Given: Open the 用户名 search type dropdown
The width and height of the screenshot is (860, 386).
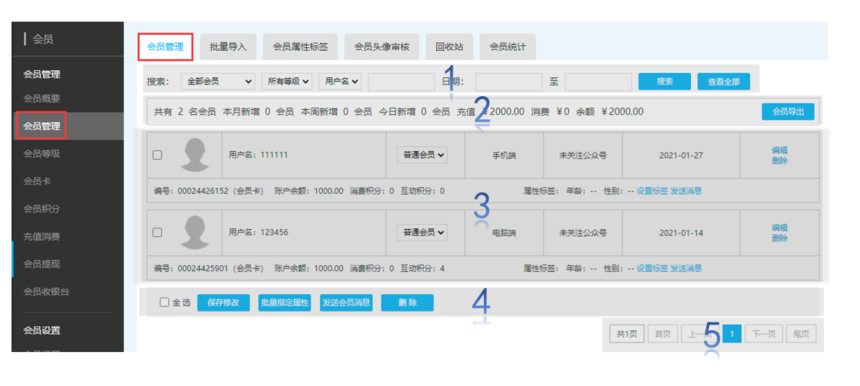Looking at the screenshot, I should tap(340, 81).
